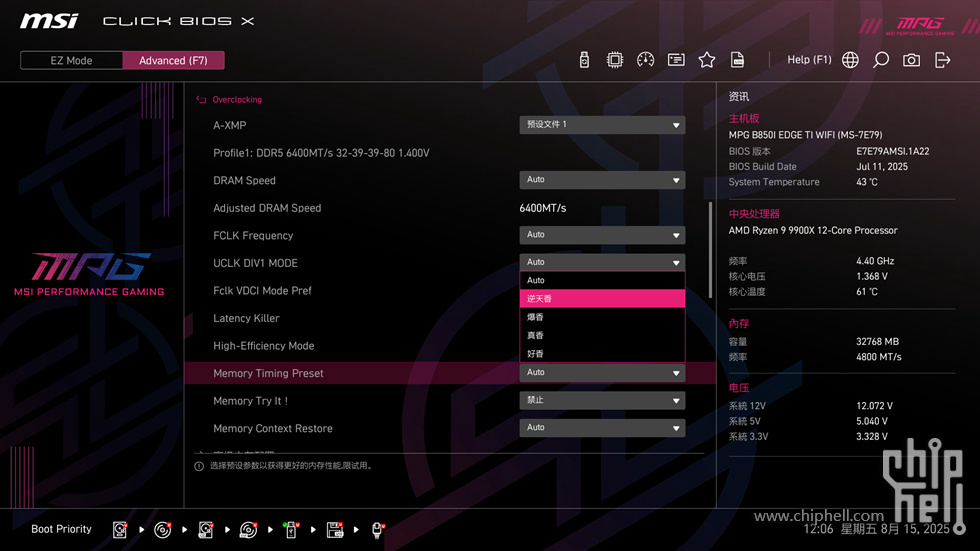The width and height of the screenshot is (980, 551).
Task: Click the BIOS version E7E79AMSI.1A22 value
Action: click(x=892, y=151)
